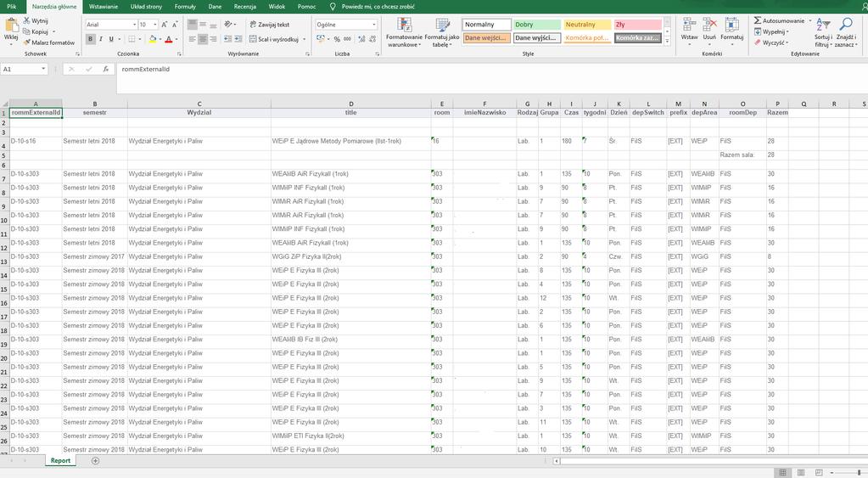Click Zawijaj tekst wrap text
The width and height of the screenshot is (868, 478).
coord(270,25)
